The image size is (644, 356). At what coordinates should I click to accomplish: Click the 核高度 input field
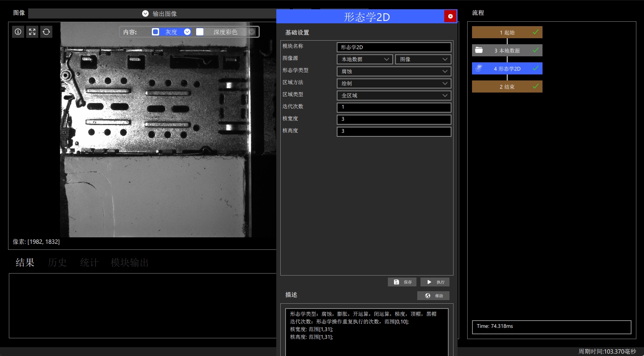coord(394,132)
